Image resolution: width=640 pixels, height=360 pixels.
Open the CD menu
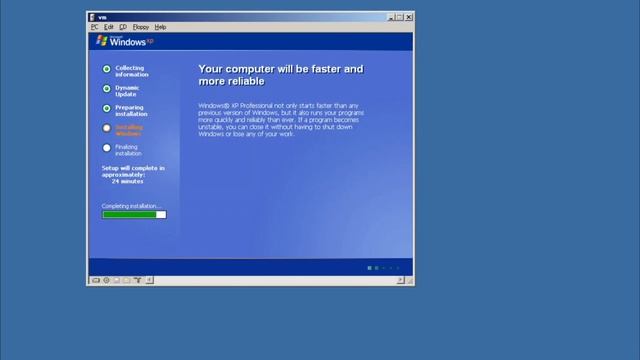click(x=123, y=27)
